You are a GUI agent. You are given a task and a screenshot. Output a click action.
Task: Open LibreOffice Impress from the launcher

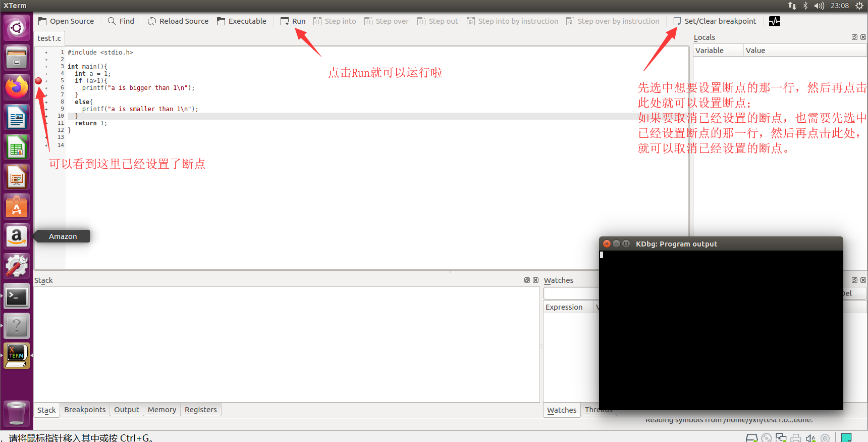[x=17, y=177]
